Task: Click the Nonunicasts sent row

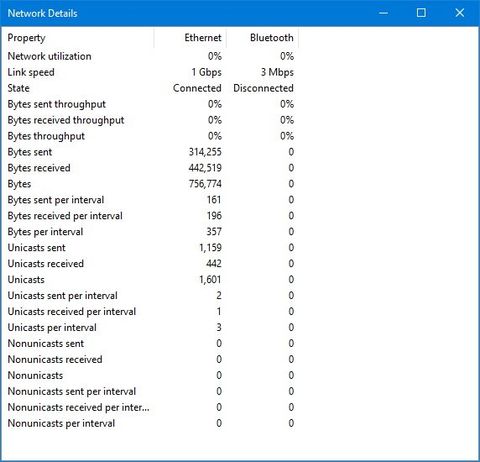Action: 150,343
